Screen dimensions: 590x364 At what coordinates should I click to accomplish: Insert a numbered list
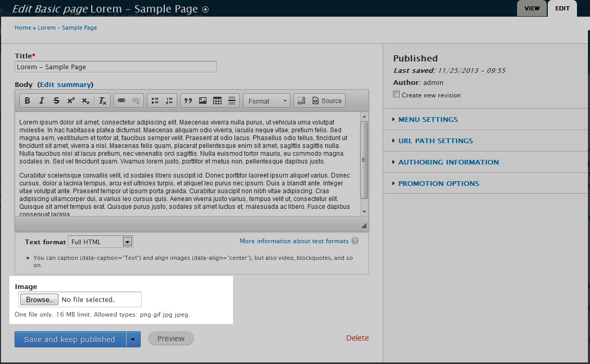169,101
